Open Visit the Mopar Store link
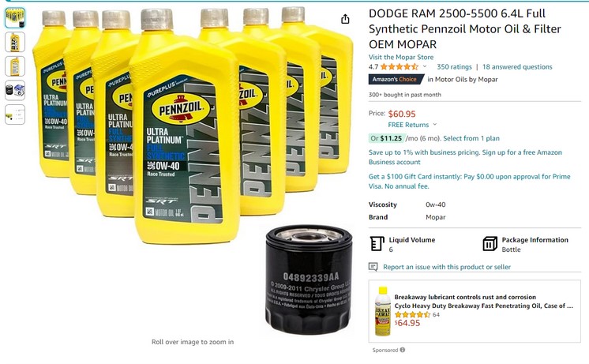The width and height of the screenshot is (589, 364). pos(401,57)
